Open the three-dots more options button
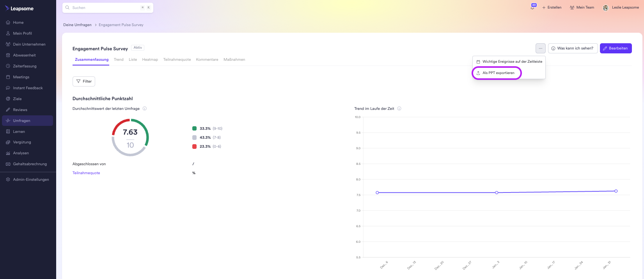Image resolution: width=644 pixels, height=279 pixels. pos(540,48)
